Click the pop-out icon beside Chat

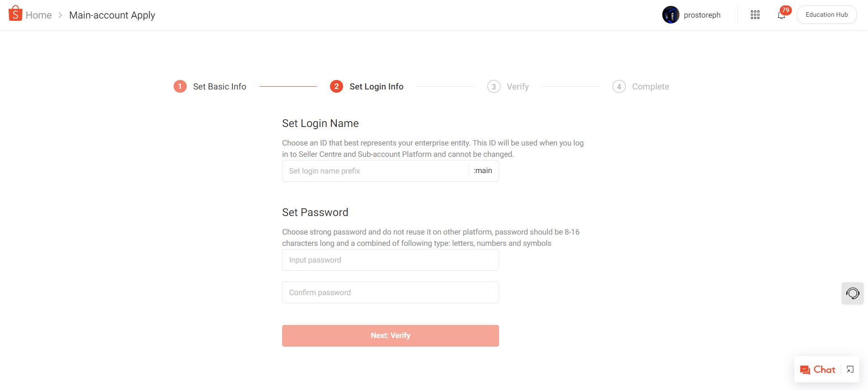click(x=849, y=369)
